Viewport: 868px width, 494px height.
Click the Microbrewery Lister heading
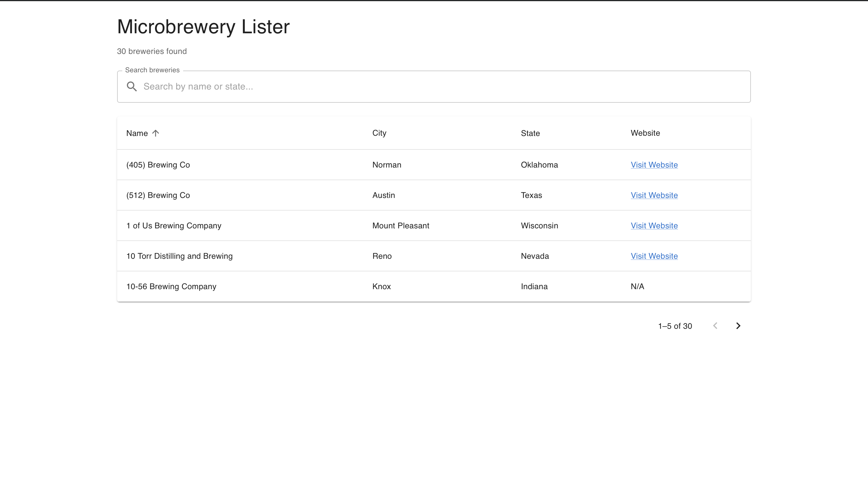pos(203,27)
